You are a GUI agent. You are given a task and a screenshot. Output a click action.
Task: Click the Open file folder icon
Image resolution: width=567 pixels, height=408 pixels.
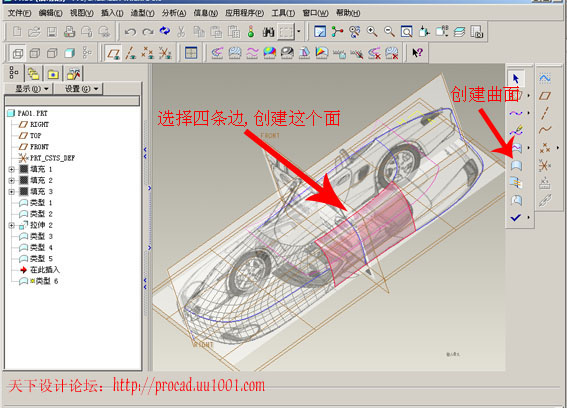pos(34,32)
